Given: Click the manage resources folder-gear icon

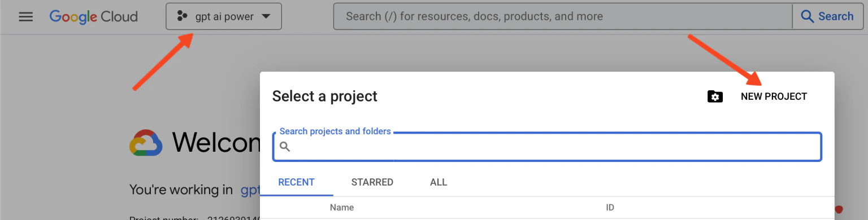Looking at the screenshot, I should click(715, 96).
